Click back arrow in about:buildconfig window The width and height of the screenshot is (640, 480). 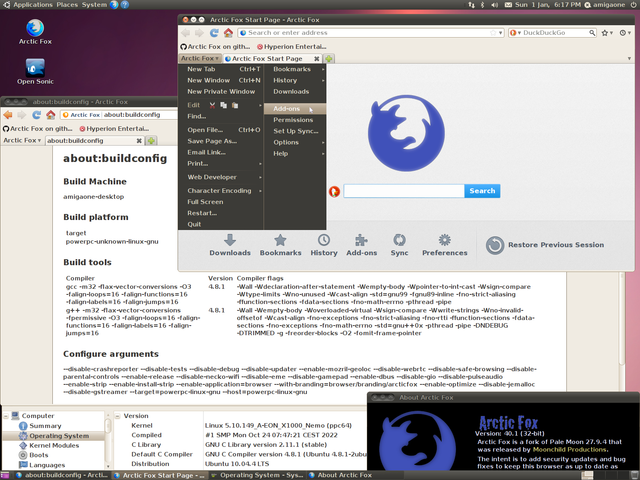coord(8,115)
